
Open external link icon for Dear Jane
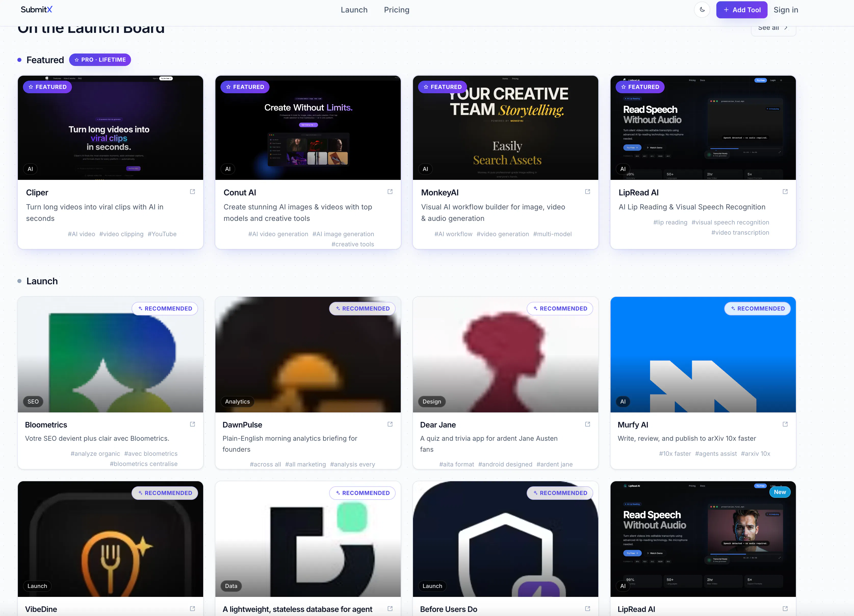point(587,424)
